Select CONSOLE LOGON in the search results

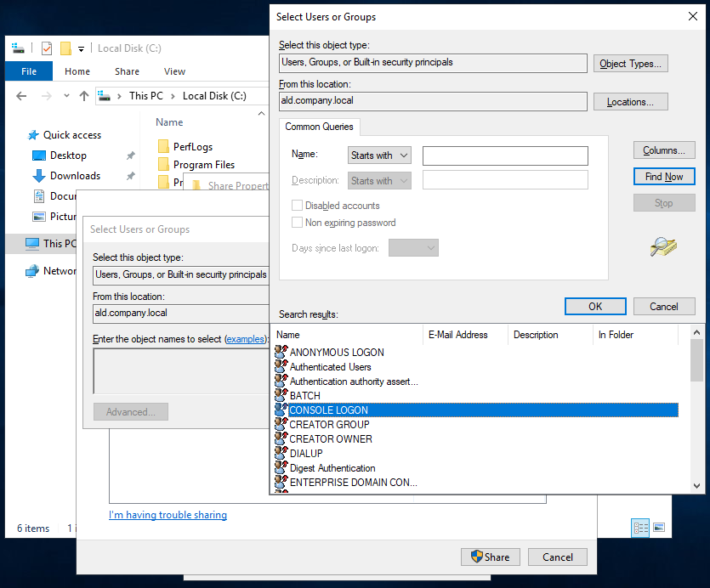pyautogui.click(x=476, y=410)
